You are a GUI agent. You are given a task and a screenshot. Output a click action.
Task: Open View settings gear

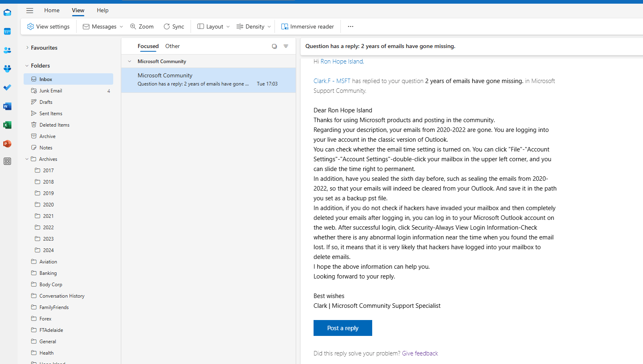pos(48,26)
